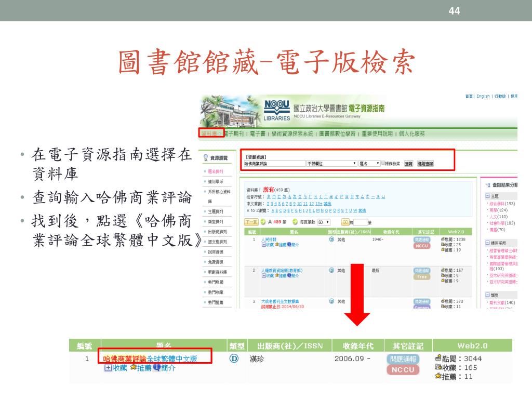This screenshot has width=532, height=399.
Task: Click the 收藏 plus icon under 人權教育資訊網
Action: tap(263, 275)
